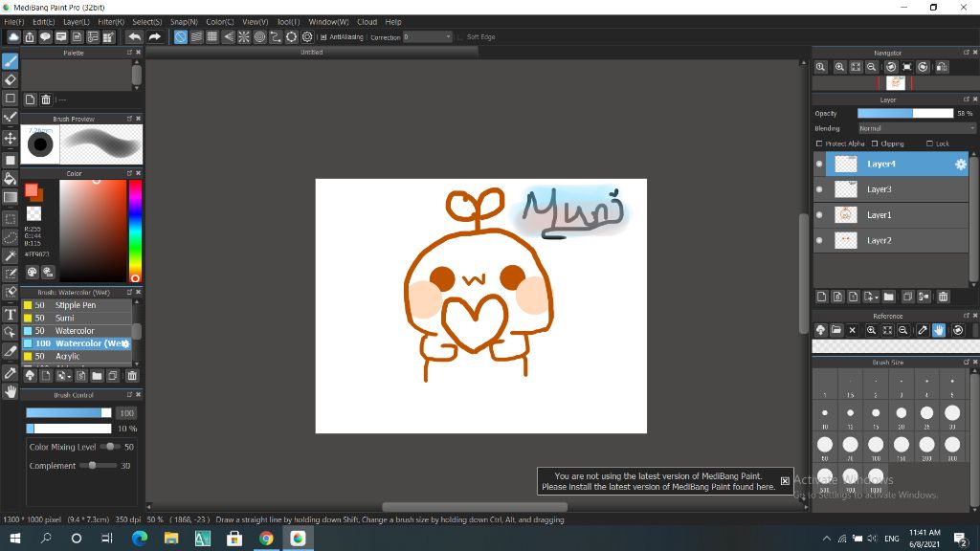Dismiss the update notification with its X
980x551 pixels.
[785, 481]
